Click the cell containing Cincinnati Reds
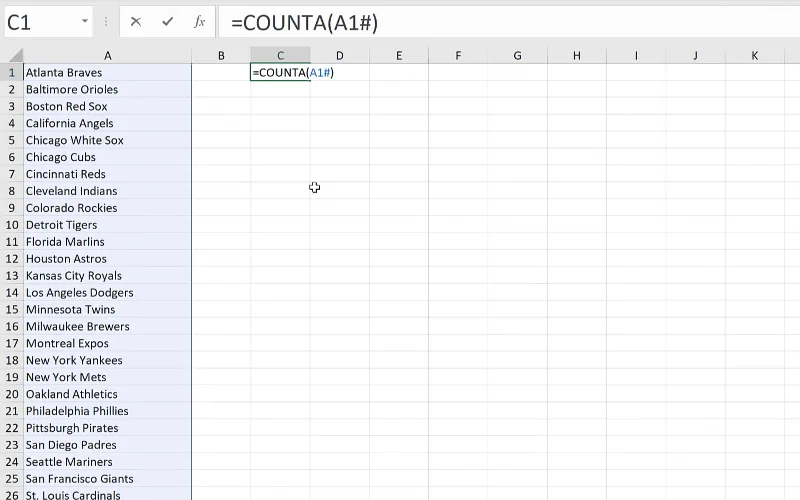Viewport: 800px width, 500px height. pyautogui.click(x=108, y=174)
